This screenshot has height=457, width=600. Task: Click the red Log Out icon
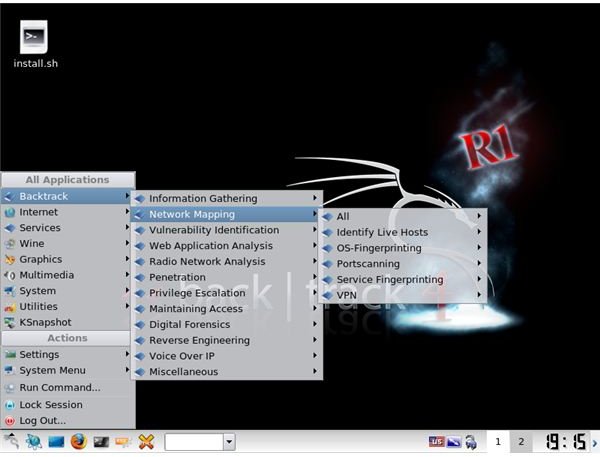click(10, 421)
